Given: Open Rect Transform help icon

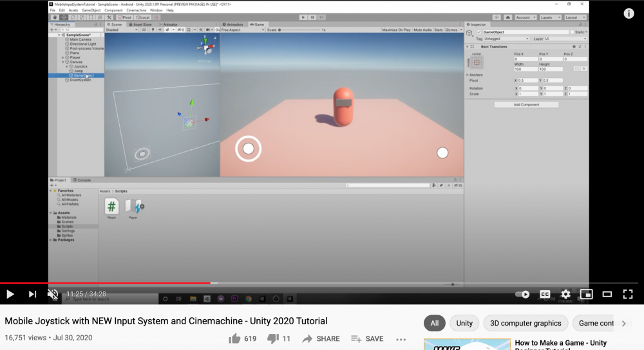Looking at the screenshot, I should click(574, 47).
